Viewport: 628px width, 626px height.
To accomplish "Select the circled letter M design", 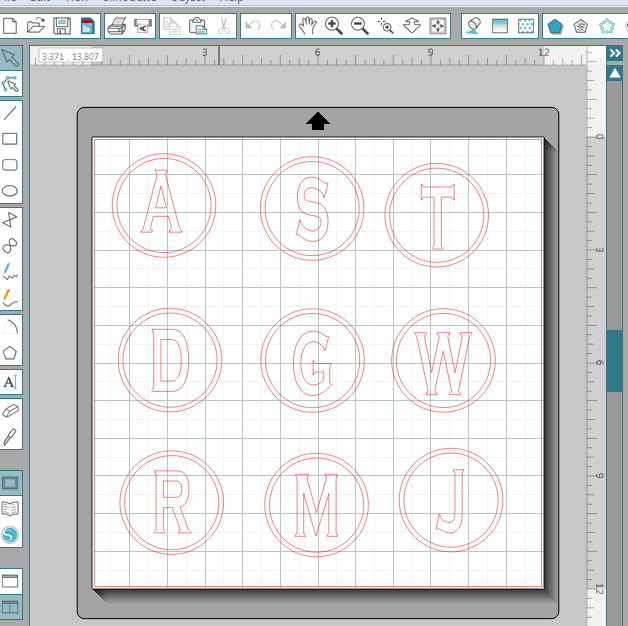I will [x=316, y=505].
